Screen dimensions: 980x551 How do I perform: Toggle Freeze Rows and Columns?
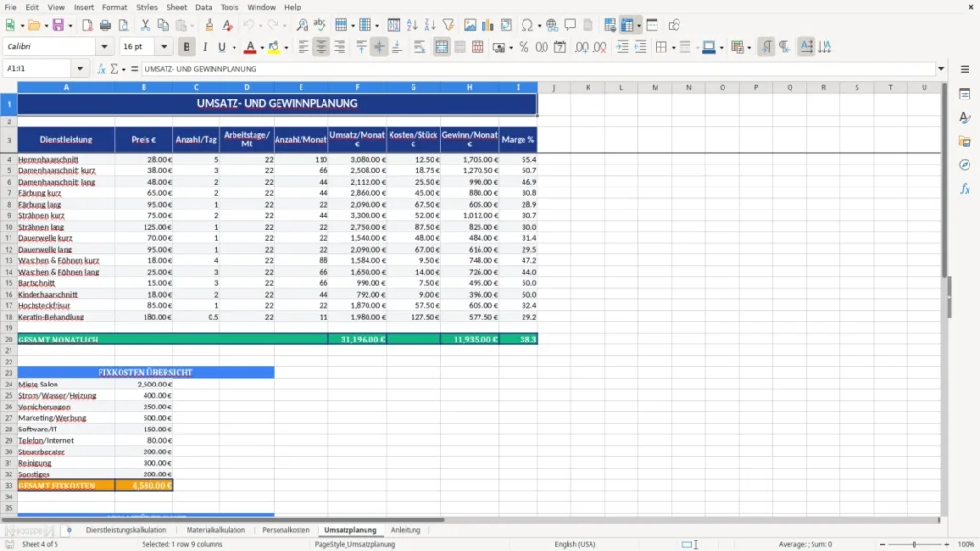tap(628, 25)
